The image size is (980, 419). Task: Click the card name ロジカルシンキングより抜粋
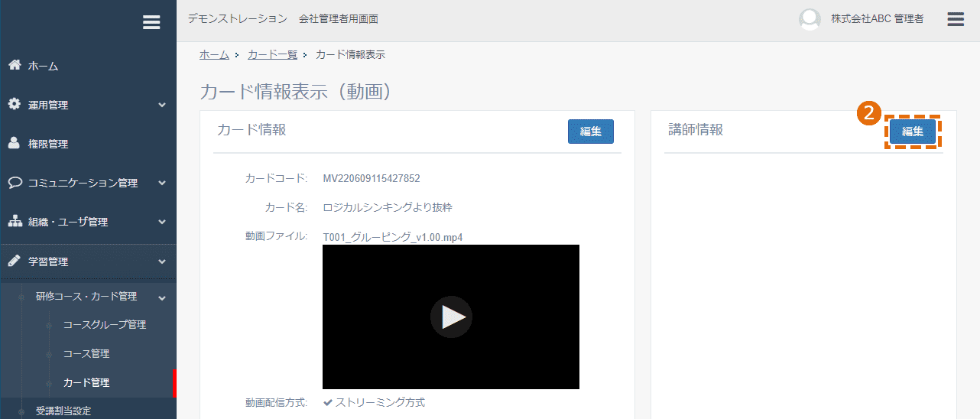pos(388,207)
